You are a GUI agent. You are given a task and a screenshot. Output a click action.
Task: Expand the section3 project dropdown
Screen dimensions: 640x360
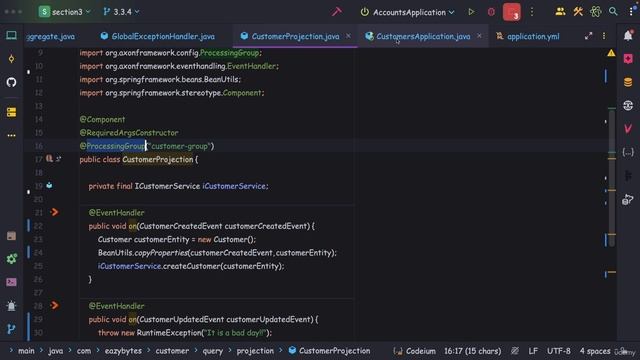tap(64, 12)
